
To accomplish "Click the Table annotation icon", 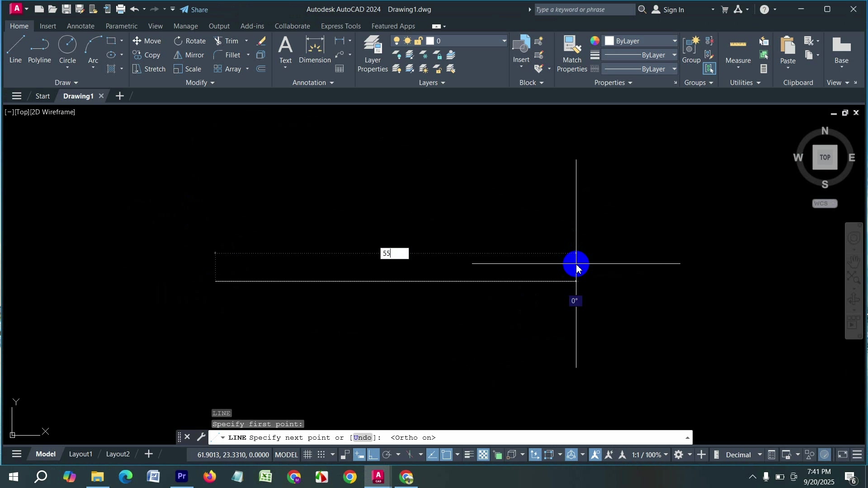I will coord(340,69).
